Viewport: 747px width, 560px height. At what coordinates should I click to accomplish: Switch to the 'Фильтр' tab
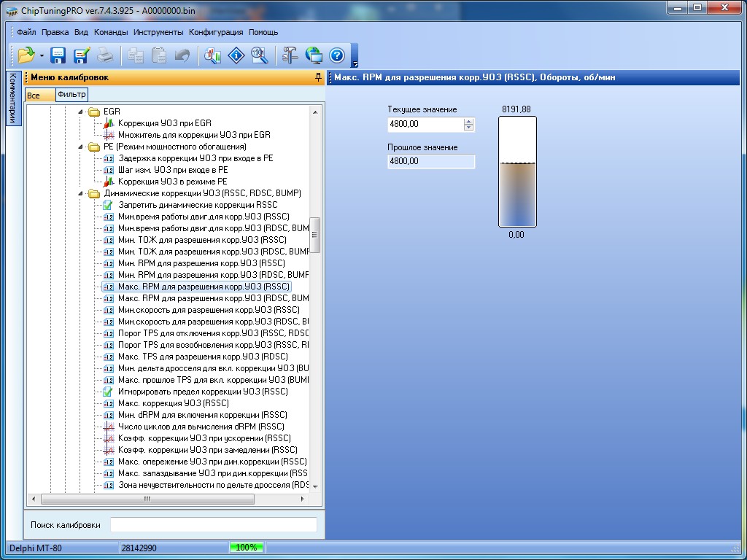click(71, 95)
